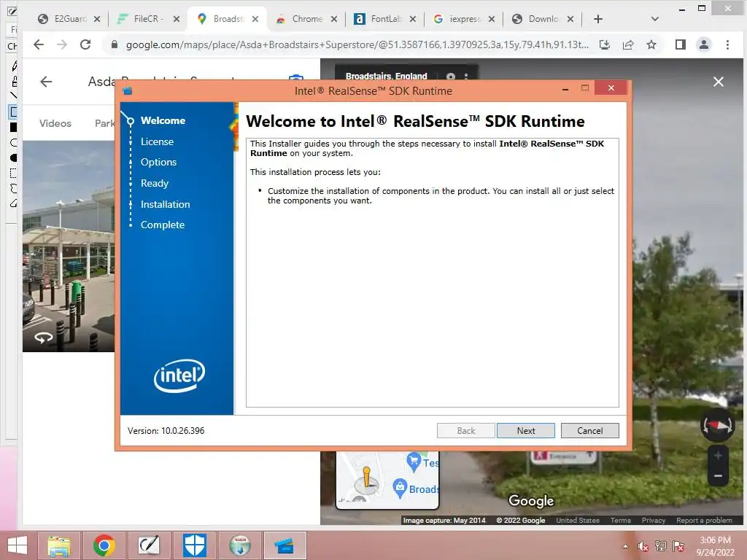Zoom in on Street View

(718, 456)
